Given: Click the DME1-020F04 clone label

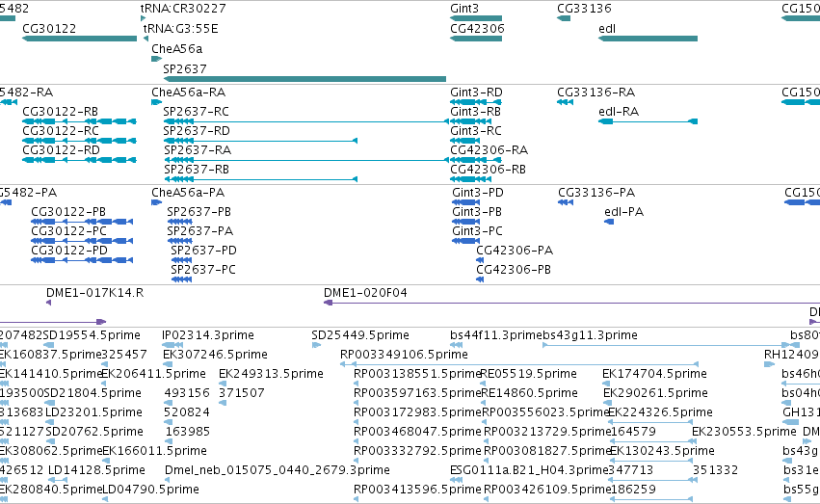Looking at the screenshot, I should point(365,293).
